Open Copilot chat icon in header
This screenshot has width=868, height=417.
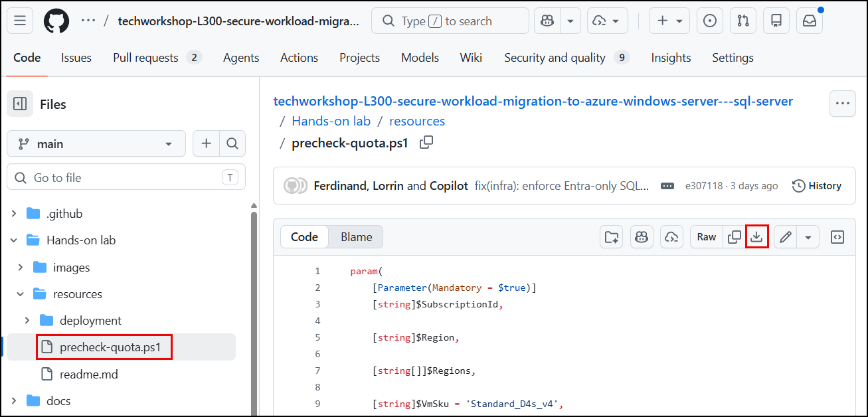(x=547, y=21)
